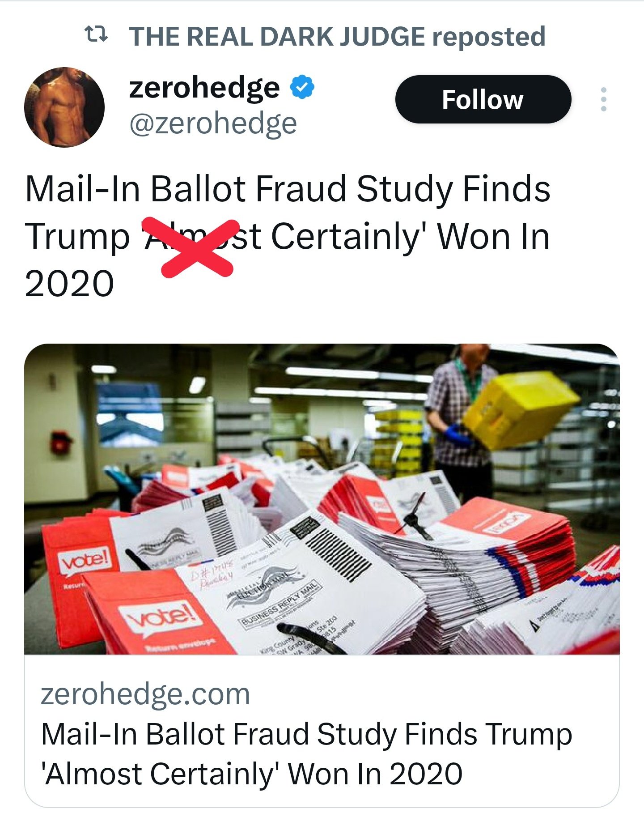Open the three-dot more options menu
The height and width of the screenshot is (817, 644).
click(x=603, y=99)
